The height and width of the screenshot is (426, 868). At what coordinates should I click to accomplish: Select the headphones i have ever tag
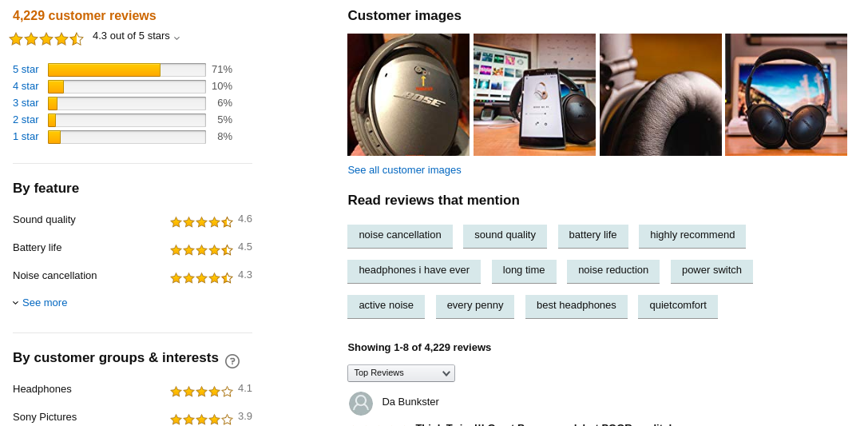414,272
